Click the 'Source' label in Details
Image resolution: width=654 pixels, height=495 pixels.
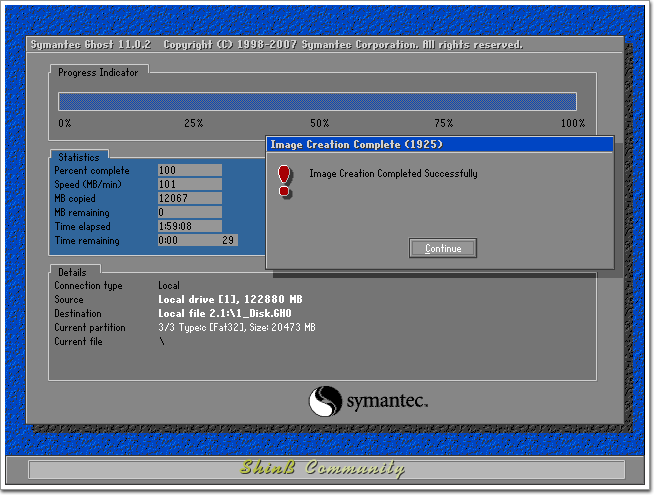69,299
